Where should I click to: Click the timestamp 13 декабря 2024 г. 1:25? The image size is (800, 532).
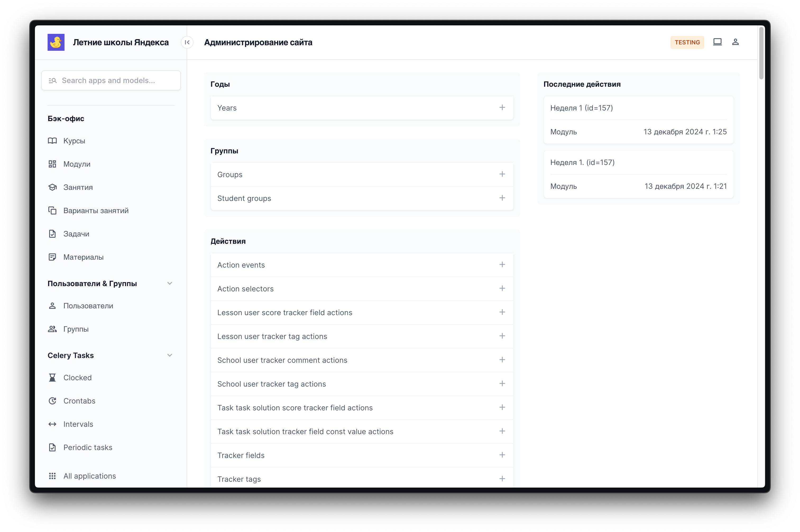pyautogui.click(x=685, y=132)
